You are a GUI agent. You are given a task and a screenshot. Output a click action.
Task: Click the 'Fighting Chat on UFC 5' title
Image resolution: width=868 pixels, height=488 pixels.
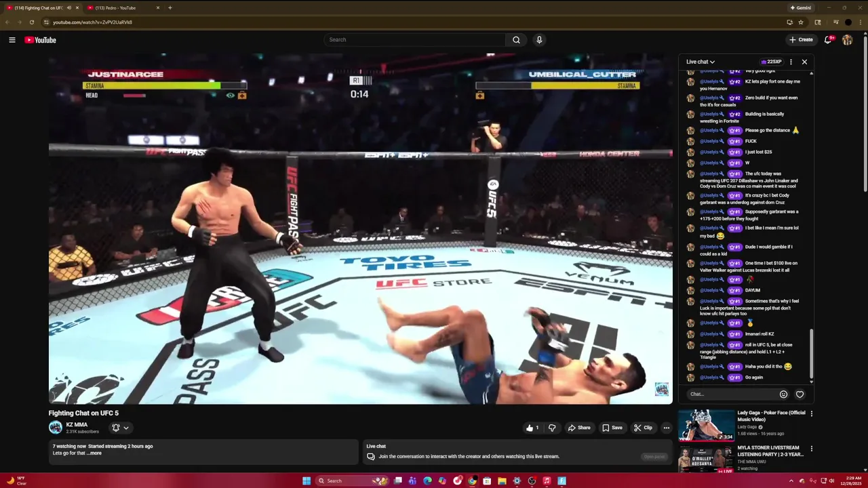pyautogui.click(x=83, y=413)
